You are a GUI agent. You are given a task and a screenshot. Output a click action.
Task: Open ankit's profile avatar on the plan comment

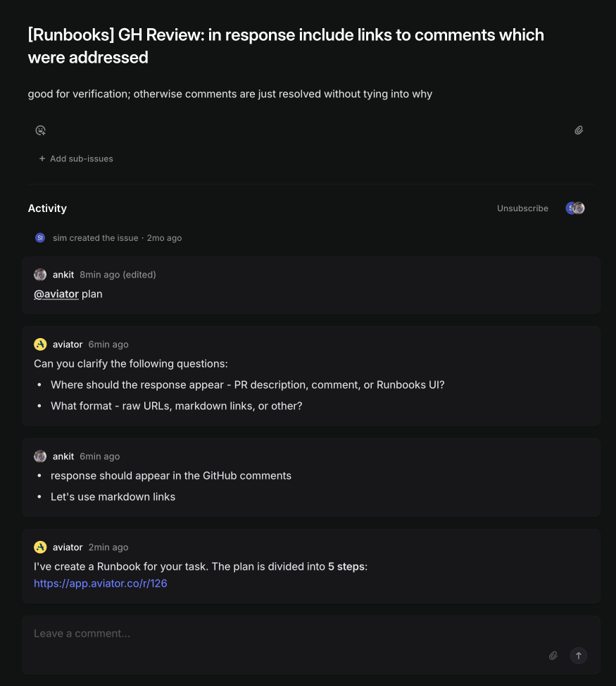[x=40, y=274]
